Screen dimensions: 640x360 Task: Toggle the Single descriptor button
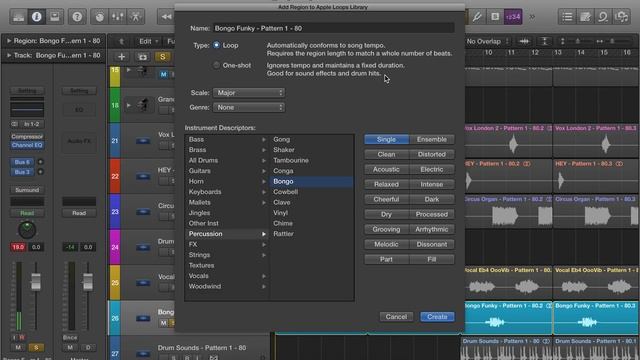(x=386, y=139)
